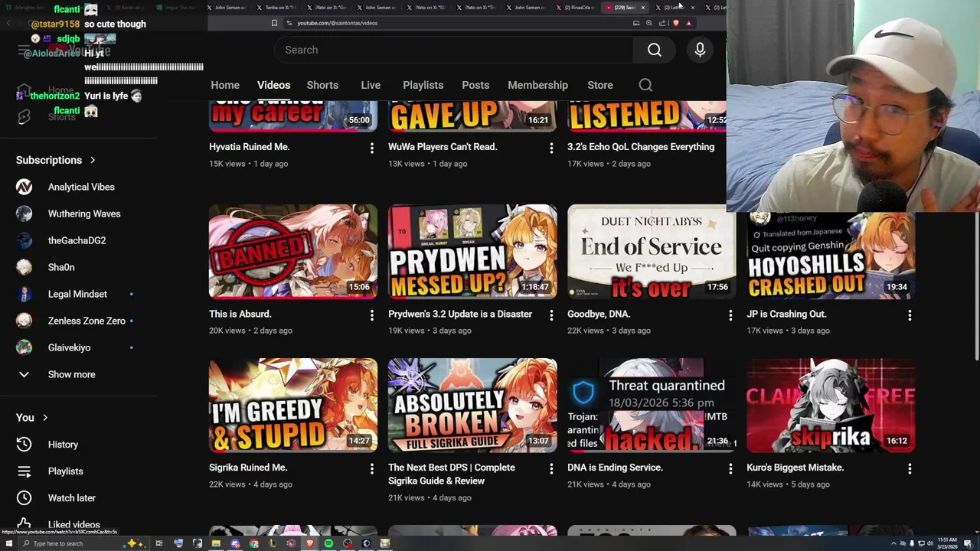Open File Explorer from the taskbar
980x551 pixels.
point(216,543)
